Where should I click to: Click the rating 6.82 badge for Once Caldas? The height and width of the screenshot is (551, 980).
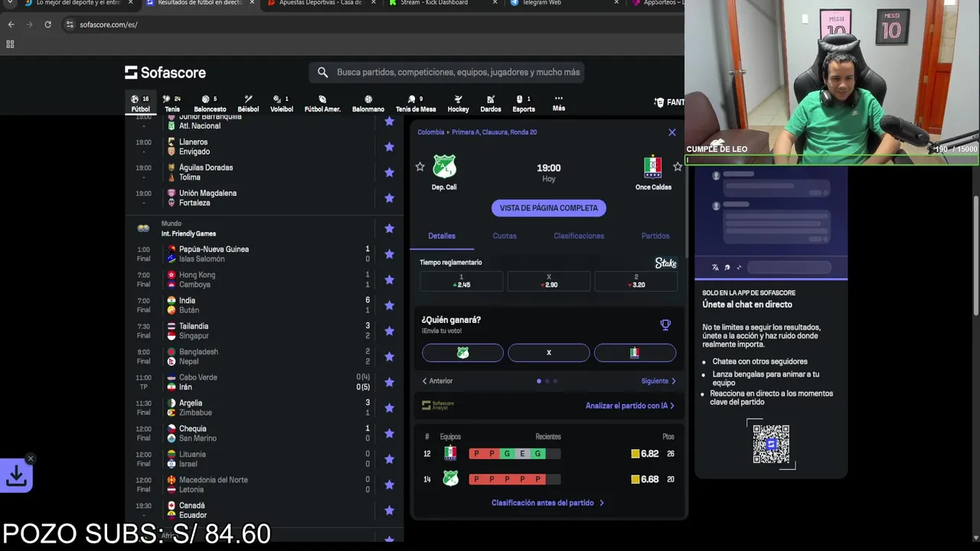(x=645, y=454)
